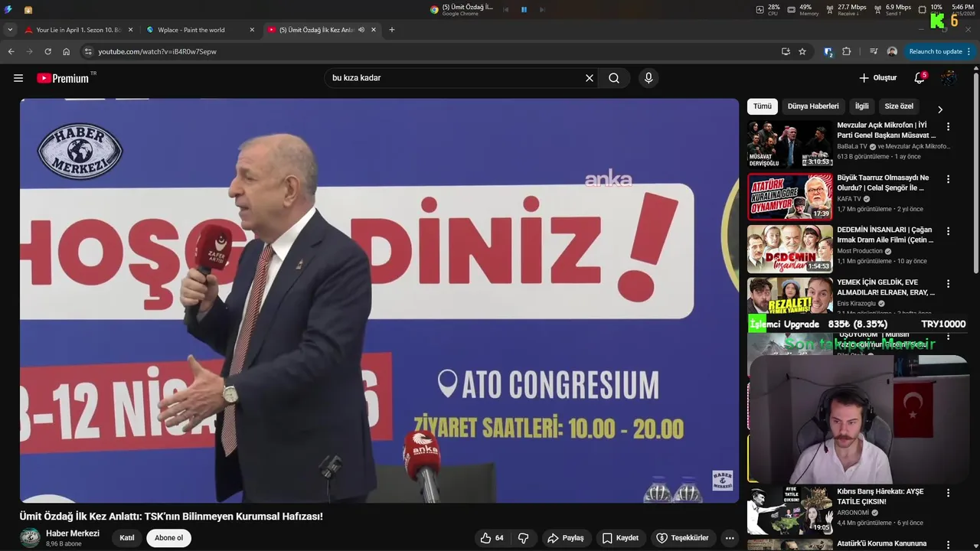
Task: Open YEMEK İÇİN GELDİK video title
Action: [x=886, y=287]
